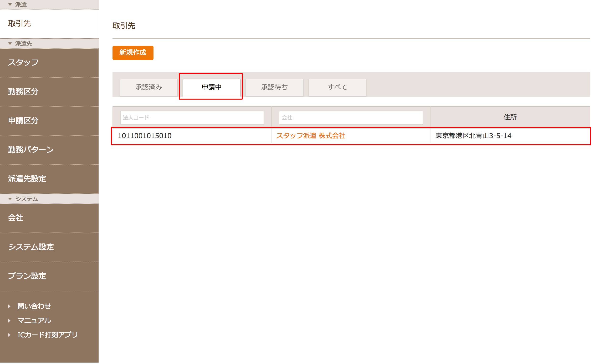
Task: Select corporate code 1011001015010 cell
Action: coord(192,136)
